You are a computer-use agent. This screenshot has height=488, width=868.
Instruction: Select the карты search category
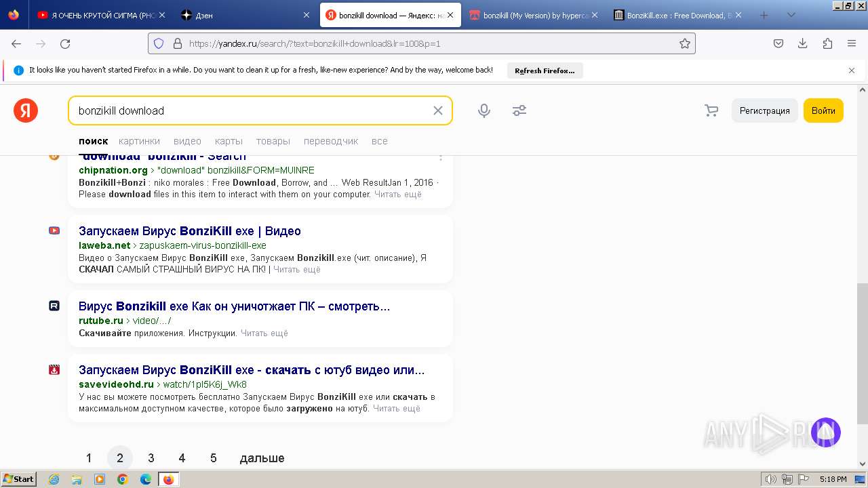229,141
